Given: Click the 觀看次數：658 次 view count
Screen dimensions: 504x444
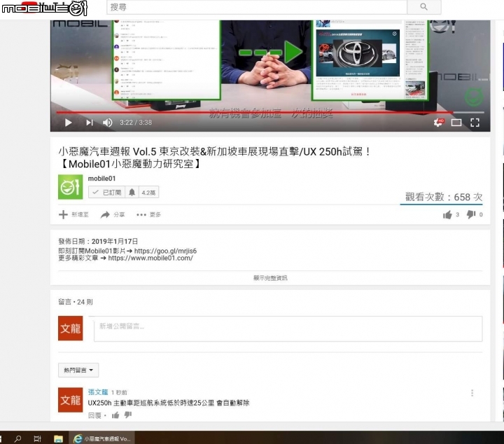Looking at the screenshot, I should pos(444,197).
